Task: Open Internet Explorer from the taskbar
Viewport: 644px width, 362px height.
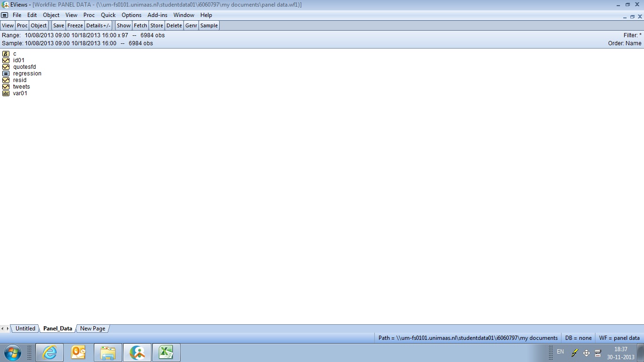Action: pos(50,353)
